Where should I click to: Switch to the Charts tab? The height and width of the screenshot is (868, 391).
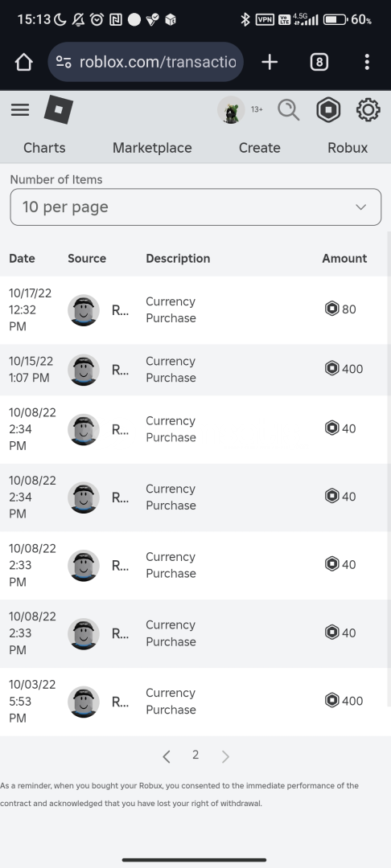[44, 148]
